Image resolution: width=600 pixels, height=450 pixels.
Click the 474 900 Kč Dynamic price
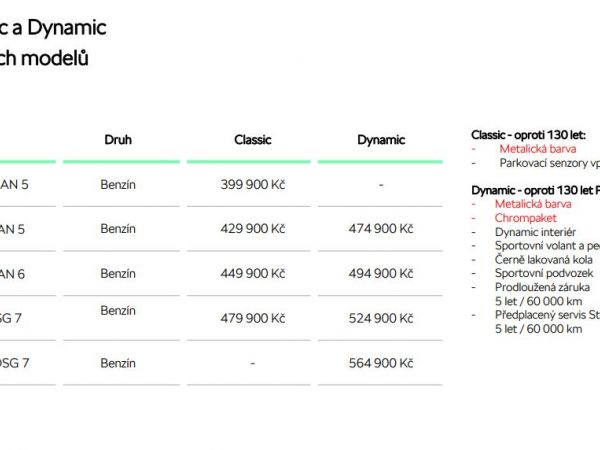coord(380,229)
